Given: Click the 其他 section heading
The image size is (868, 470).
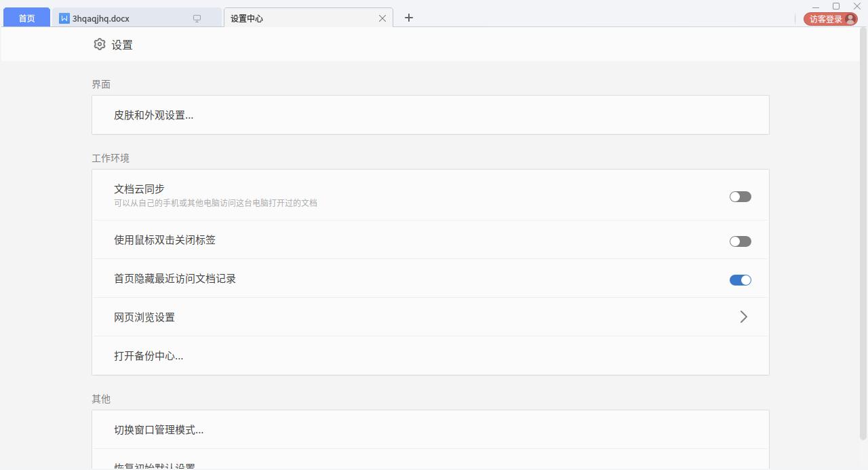Looking at the screenshot, I should click(x=101, y=399).
